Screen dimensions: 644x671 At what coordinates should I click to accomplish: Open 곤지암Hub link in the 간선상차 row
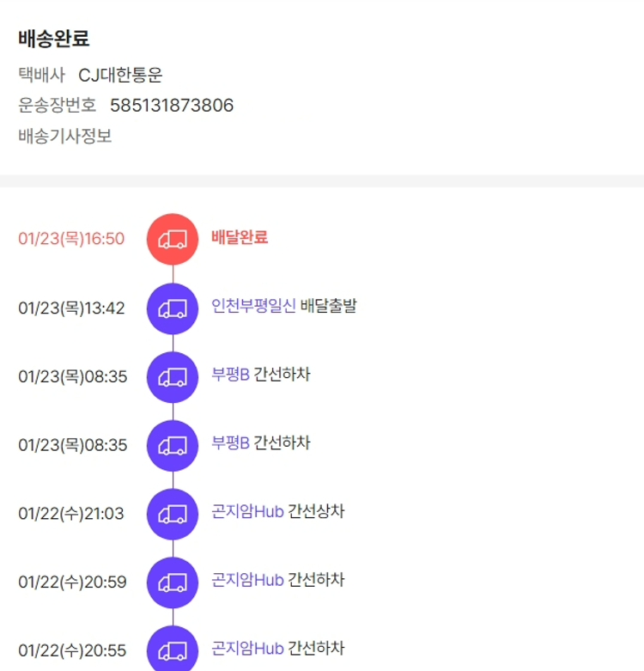[x=247, y=512]
